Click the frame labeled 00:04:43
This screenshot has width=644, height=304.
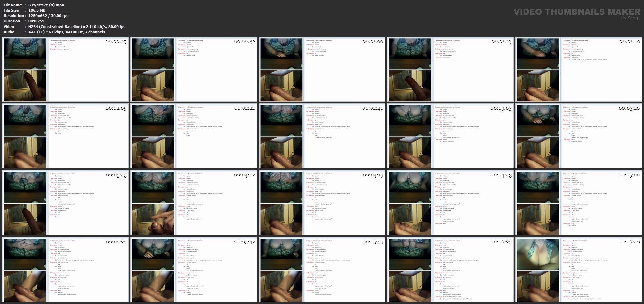pos(450,203)
